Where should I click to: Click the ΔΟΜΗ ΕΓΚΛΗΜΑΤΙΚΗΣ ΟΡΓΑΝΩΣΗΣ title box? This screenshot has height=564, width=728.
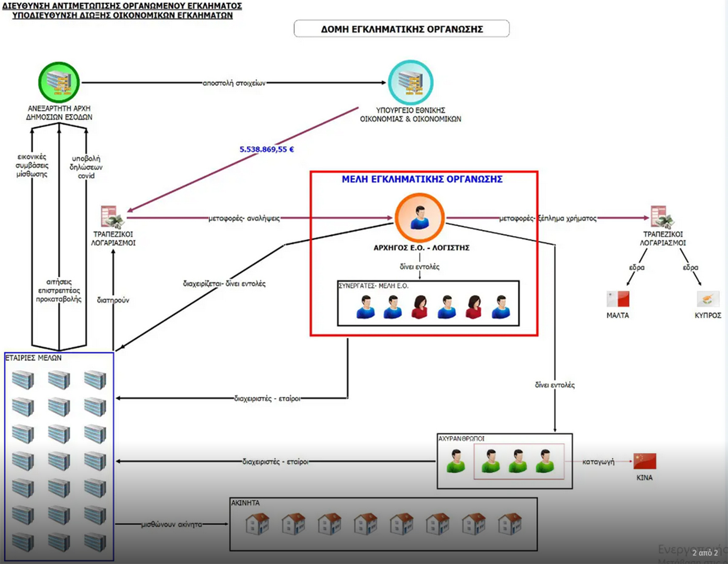pos(401,29)
